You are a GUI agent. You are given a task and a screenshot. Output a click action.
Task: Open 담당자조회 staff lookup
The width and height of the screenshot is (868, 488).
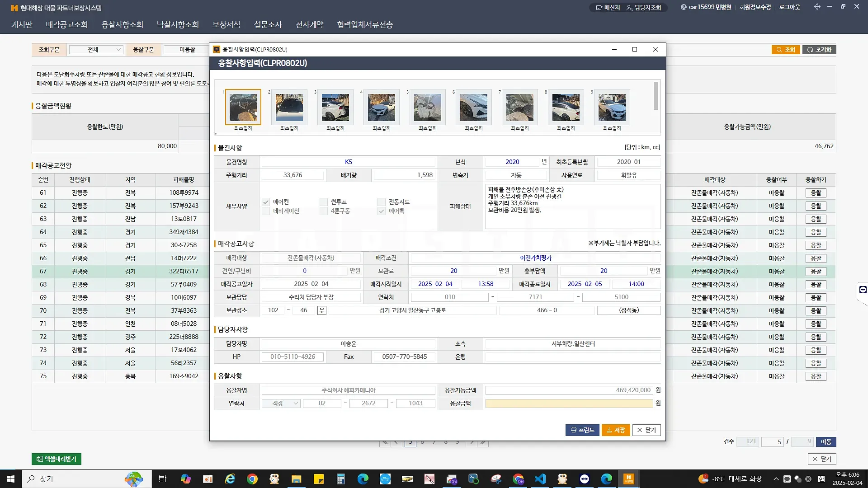pos(644,8)
